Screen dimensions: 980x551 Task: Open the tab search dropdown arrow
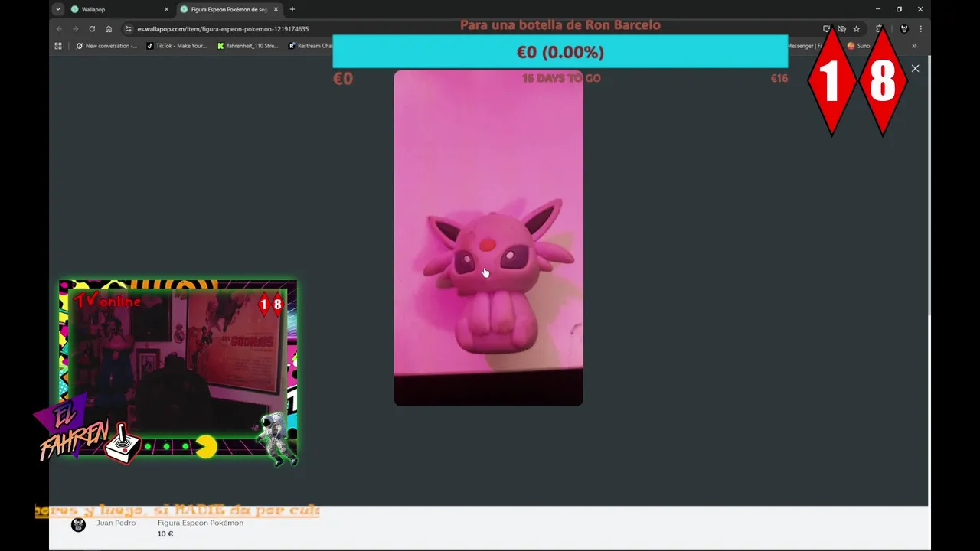pos(57,9)
